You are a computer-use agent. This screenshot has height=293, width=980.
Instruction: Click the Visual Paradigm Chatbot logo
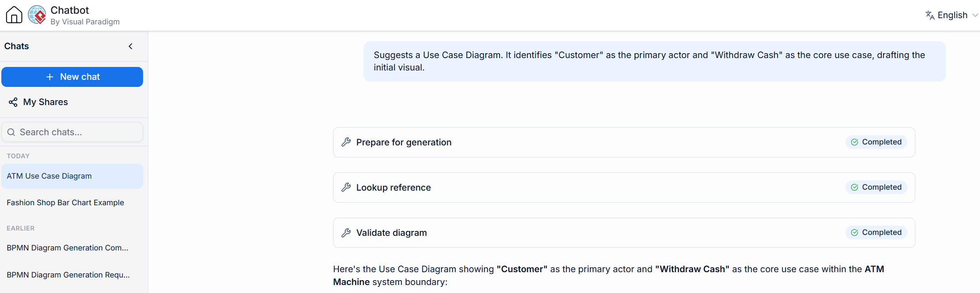click(37, 15)
